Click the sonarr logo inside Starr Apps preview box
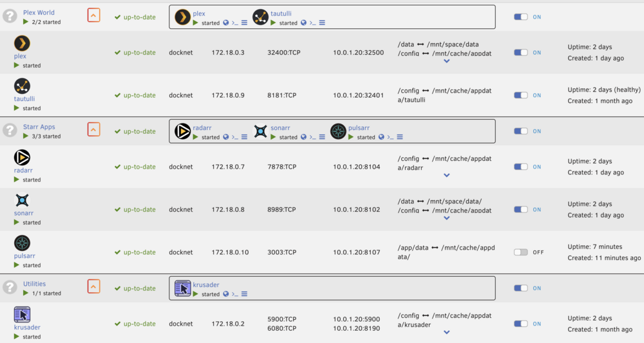 click(x=260, y=132)
